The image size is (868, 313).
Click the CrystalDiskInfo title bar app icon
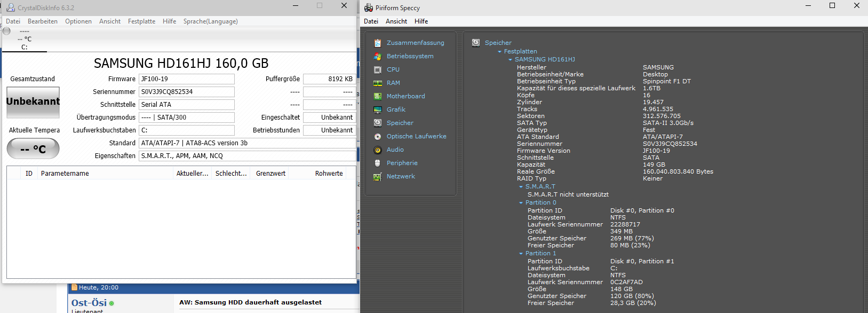point(10,7)
